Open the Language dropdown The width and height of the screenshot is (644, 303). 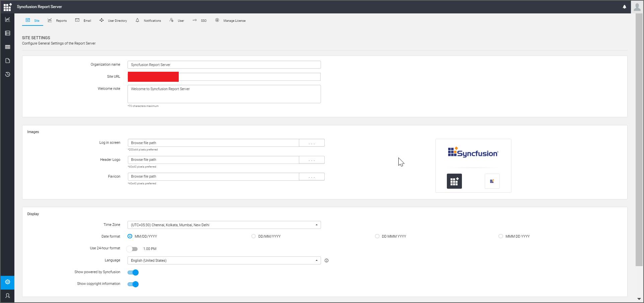[224, 260]
